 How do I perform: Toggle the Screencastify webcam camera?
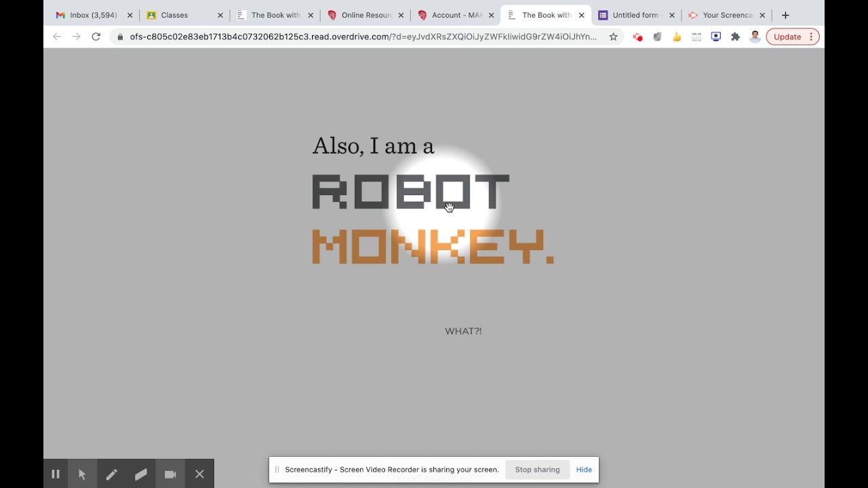[170, 474]
